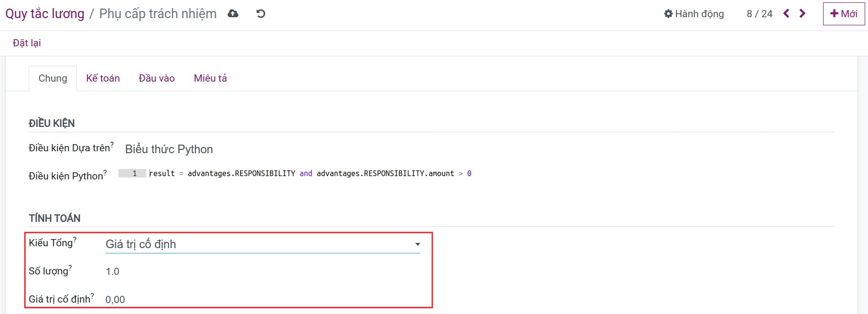Open the Biểu thức Python condition selector
The width and height of the screenshot is (868, 314).
[169, 149]
